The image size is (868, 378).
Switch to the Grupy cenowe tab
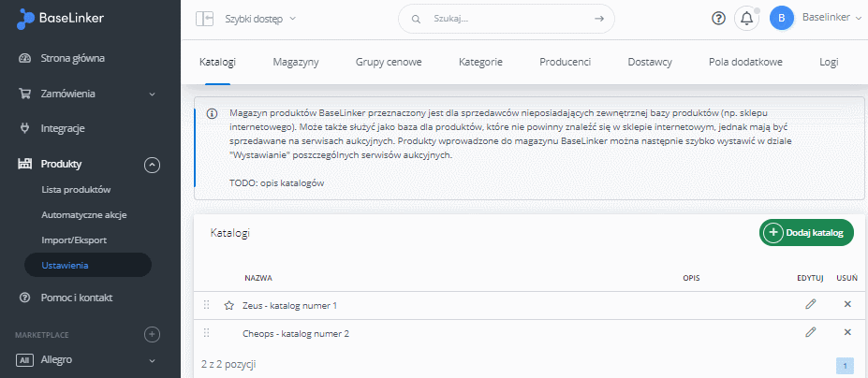[x=389, y=62]
